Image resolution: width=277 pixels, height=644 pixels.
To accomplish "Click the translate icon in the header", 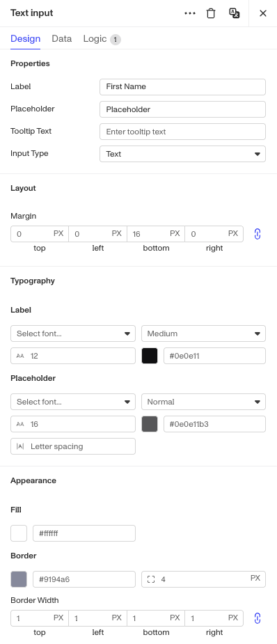I will pyautogui.click(x=235, y=13).
